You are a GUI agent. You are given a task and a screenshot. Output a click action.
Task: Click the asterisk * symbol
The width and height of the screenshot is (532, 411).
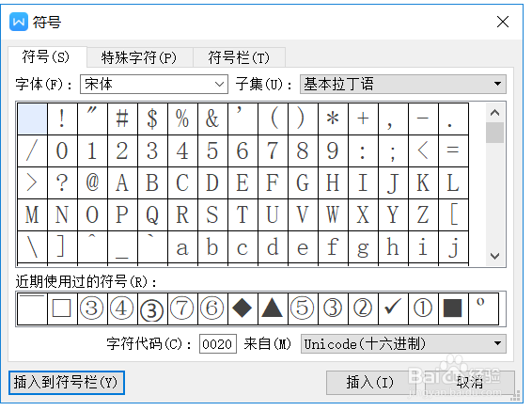tap(333, 119)
